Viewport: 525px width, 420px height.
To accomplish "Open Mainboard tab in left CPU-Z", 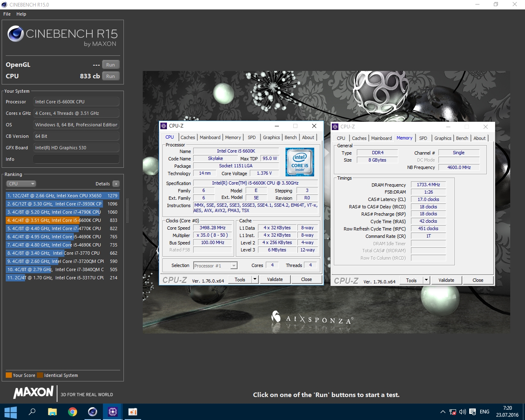I will click(210, 137).
